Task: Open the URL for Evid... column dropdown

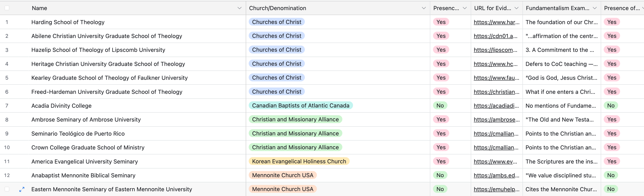Action: (x=516, y=8)
